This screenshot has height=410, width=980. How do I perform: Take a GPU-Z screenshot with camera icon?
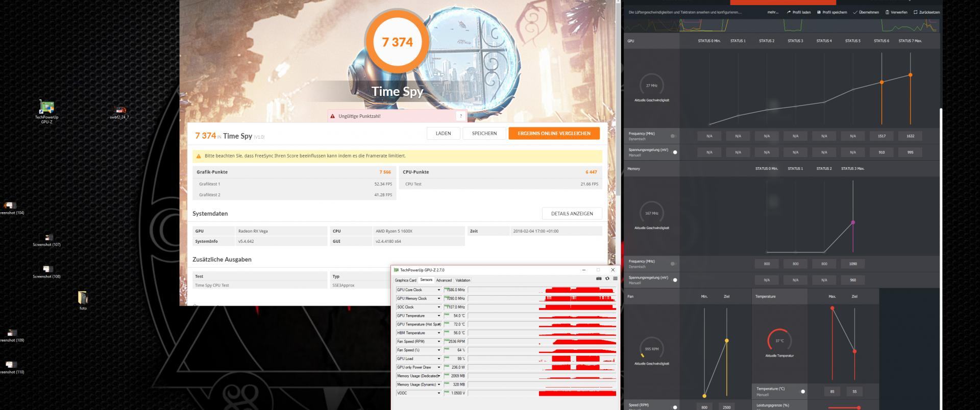(599, 278)
